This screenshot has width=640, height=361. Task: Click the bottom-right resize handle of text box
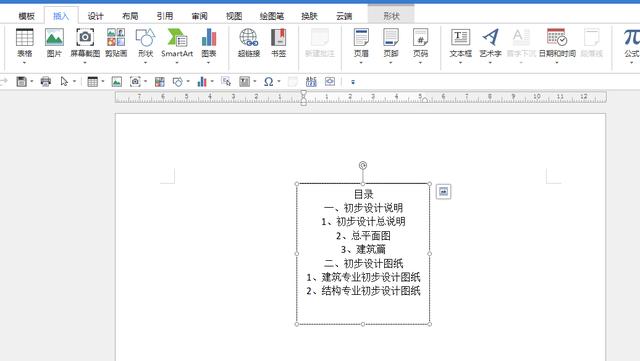pos(429,324)
